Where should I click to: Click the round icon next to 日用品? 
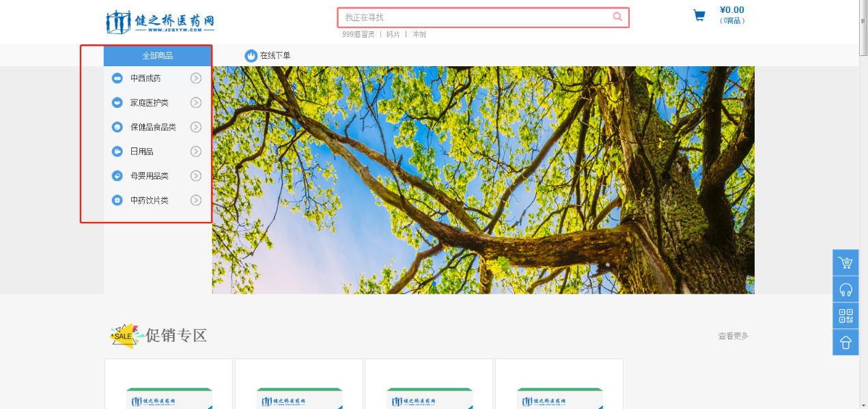pos(117,152)
